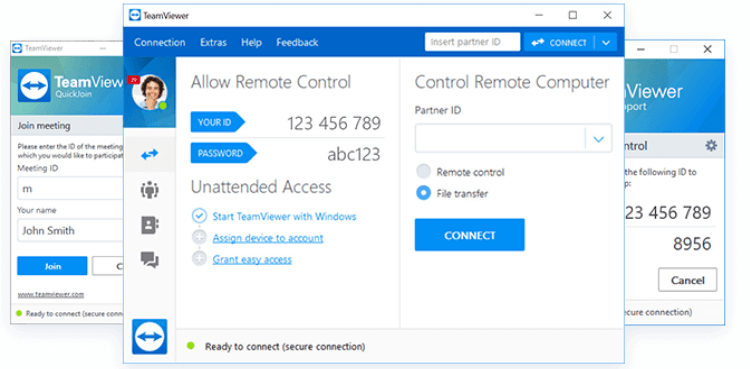Screen dimensions: 750x369
Task: Select the File transfer radio option
Action: [423, 193]
